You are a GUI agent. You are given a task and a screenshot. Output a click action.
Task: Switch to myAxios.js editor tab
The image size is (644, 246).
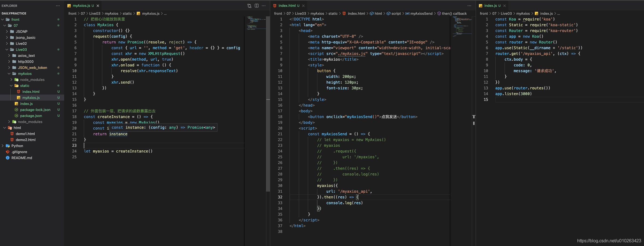click(83, 6)
